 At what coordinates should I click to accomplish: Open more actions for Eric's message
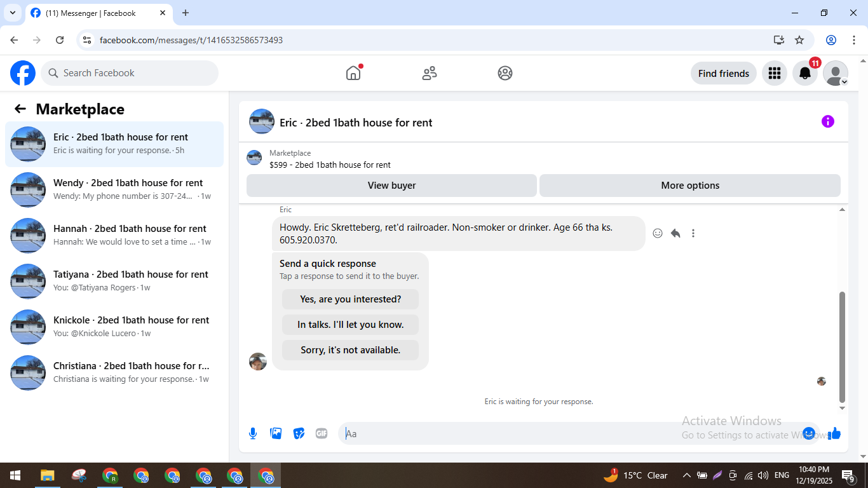(x=693, y=233)
